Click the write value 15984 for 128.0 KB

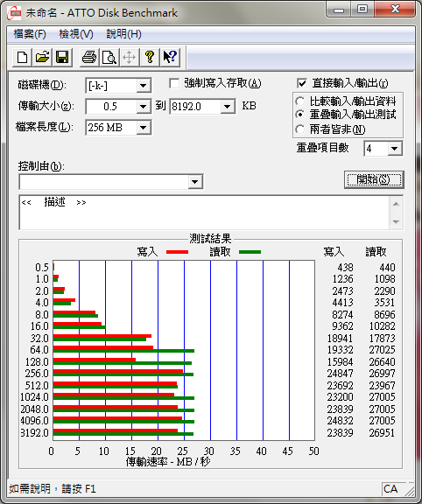click(x=340, y=362)
